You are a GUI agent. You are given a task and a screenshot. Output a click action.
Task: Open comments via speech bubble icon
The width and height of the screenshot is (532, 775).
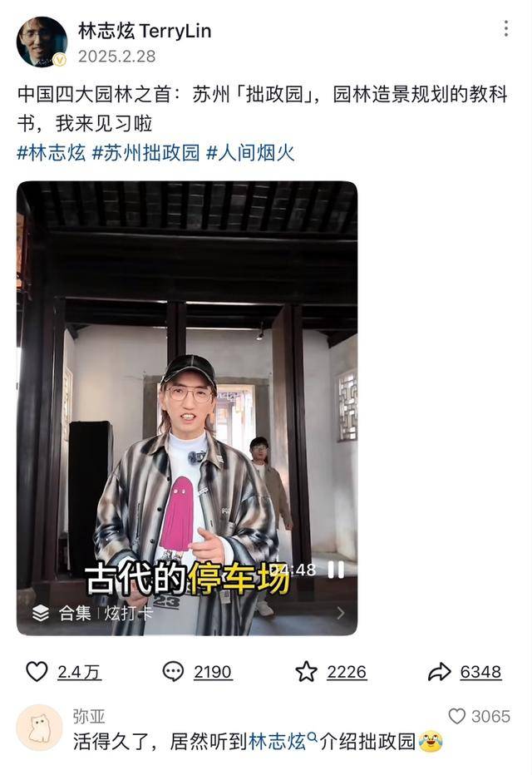point(173,672)
